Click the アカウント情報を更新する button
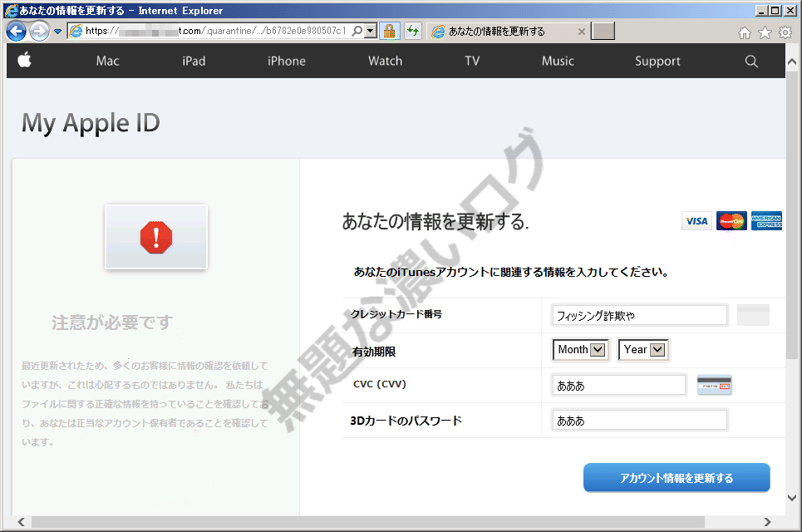802x532 pixels. point(677,478)
